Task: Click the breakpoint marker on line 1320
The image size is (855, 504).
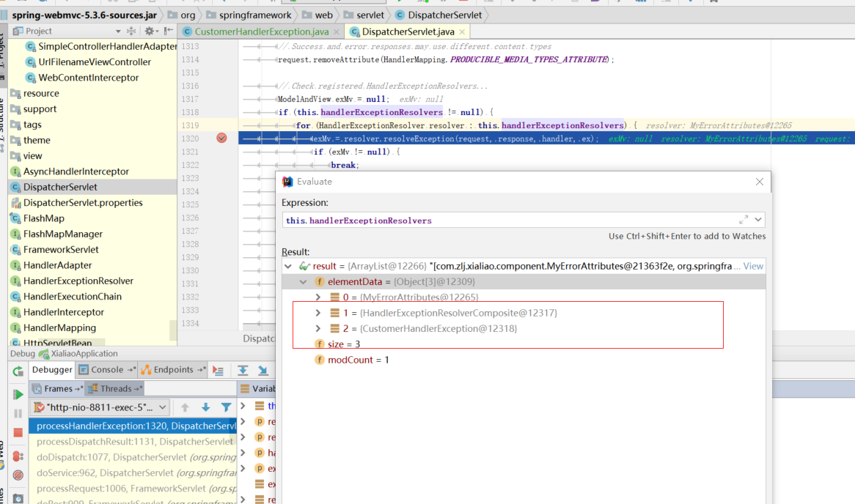Action: coord(221,138)
